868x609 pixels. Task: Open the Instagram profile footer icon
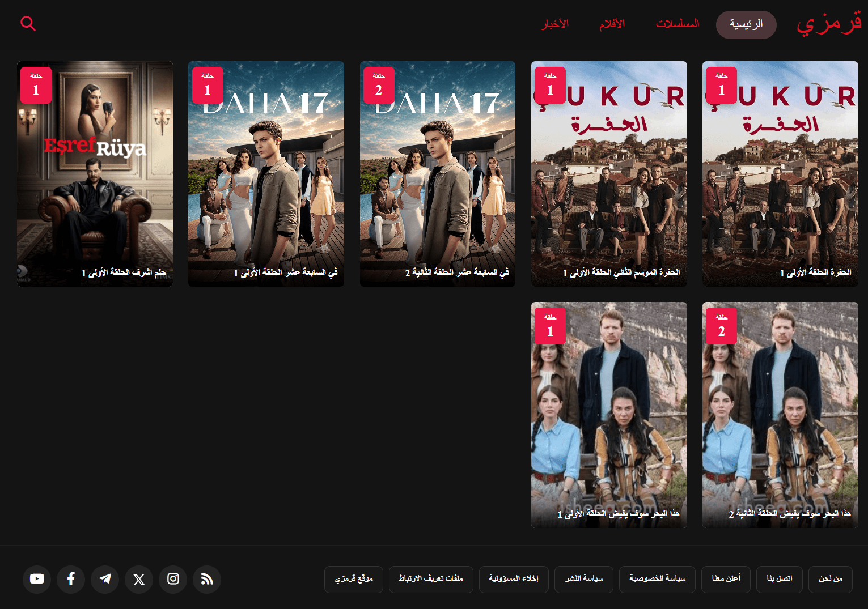(x=173, y=579)
